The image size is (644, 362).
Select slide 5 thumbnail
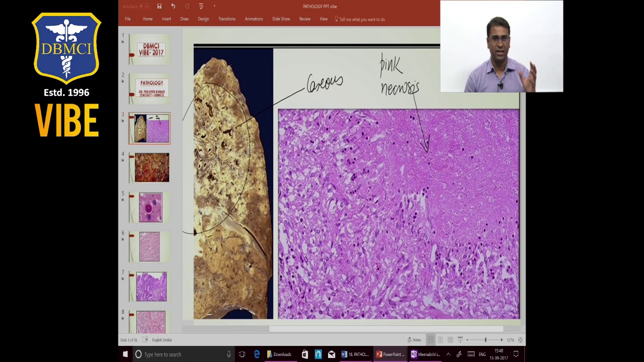pyautogui.click(x=150, y=207)
